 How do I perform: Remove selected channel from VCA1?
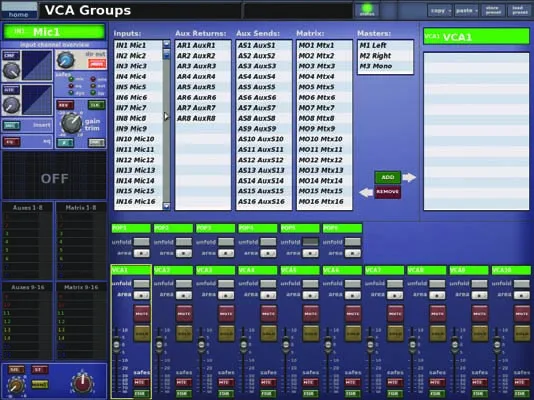click(388, 192)
